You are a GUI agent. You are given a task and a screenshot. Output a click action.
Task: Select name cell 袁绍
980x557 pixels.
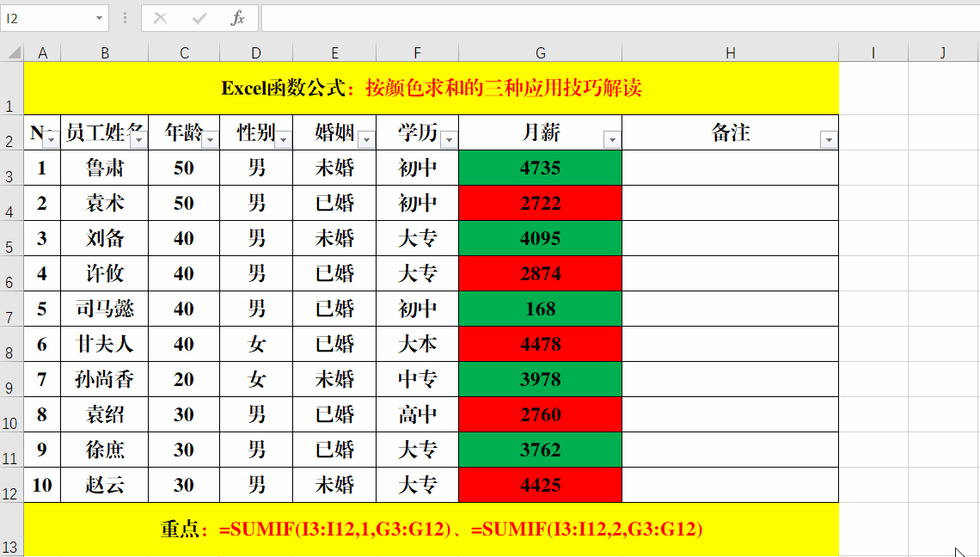tap(104, 414)
